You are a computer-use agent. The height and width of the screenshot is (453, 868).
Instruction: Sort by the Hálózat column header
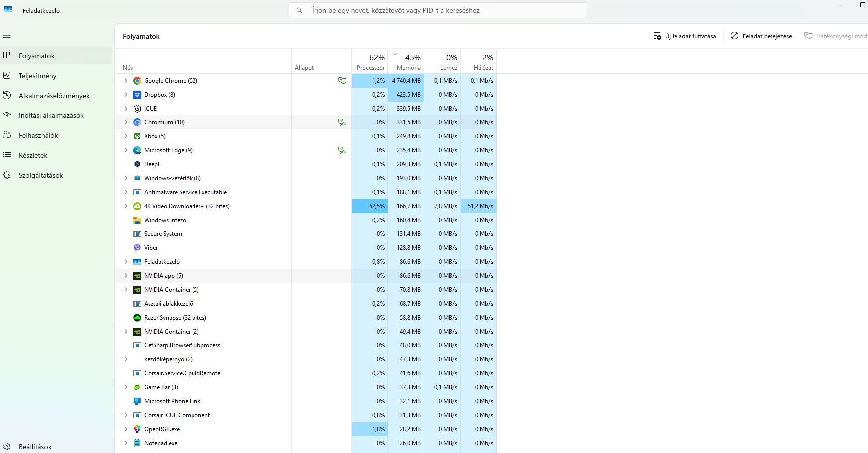pos(479,61)
